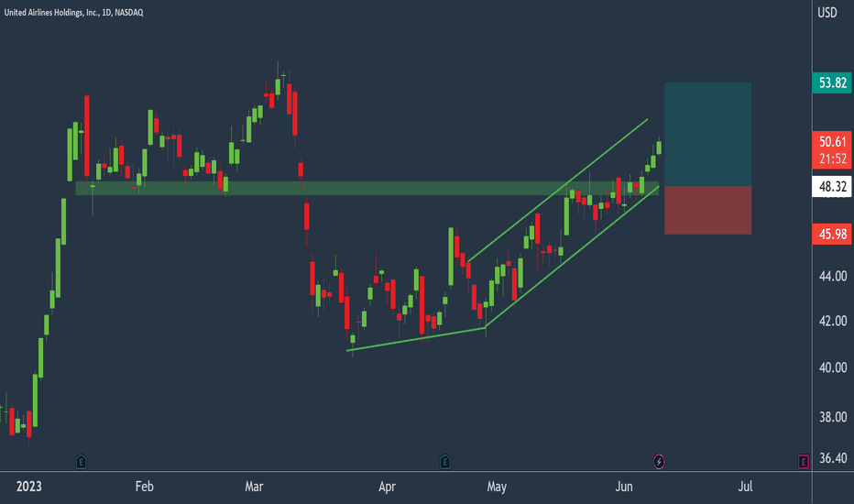Click the May time axis label

coord(497,487)
